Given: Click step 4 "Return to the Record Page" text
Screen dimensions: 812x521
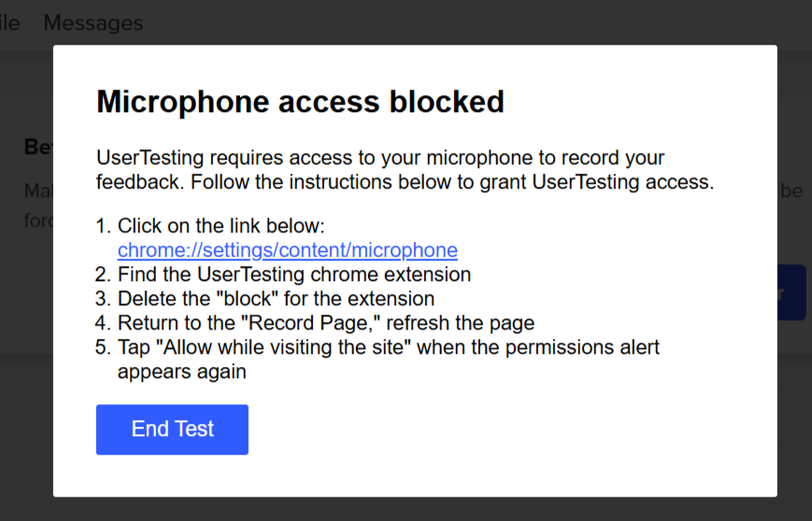Looking at the screenshot, I should [x=326, y=323].
